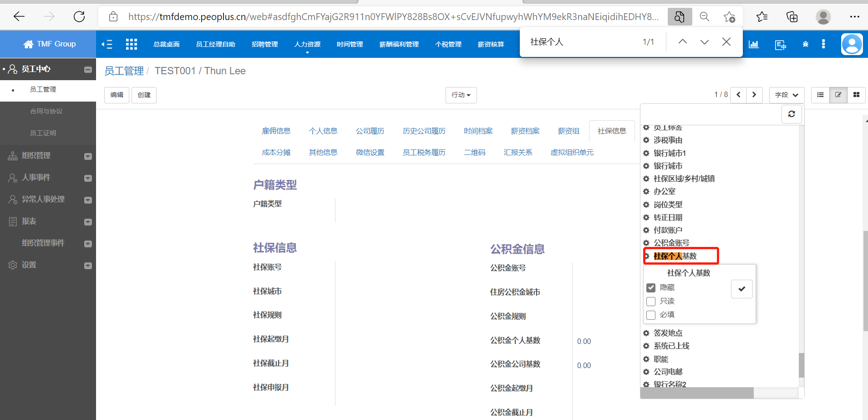Click the refresh icon in fields panel
This screenshot has width=868, height=420.
[792, 114]
